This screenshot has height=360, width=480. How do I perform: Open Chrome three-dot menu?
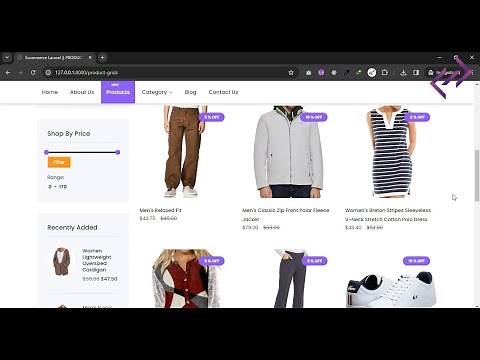472,72
